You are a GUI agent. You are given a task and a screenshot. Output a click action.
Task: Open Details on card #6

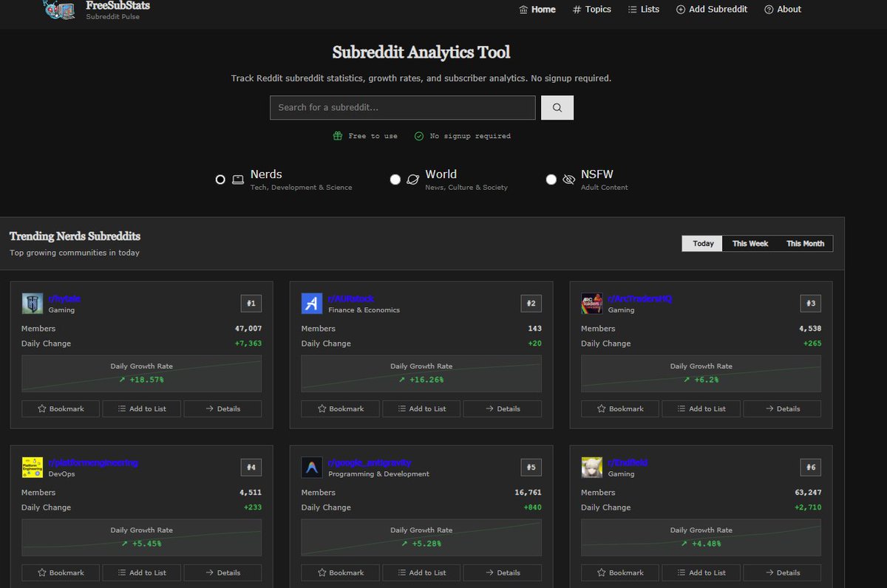(782, 572)
